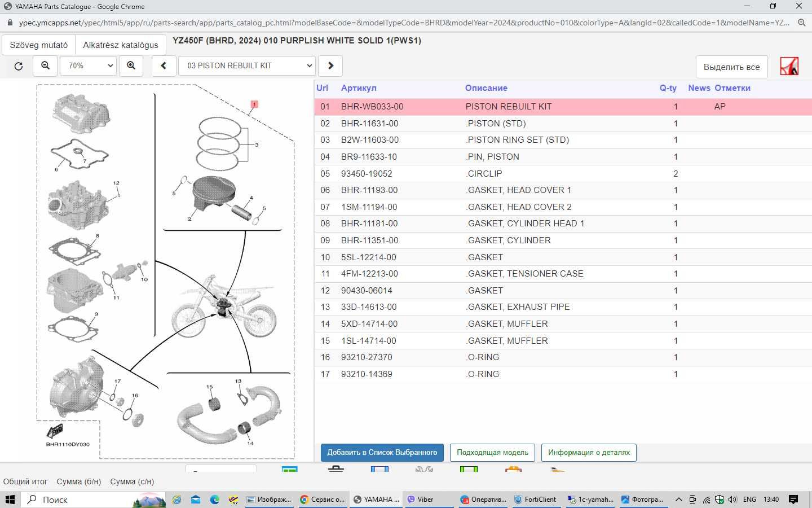
Task: Open the Mail app from taskbar
Action: (196, 500)
